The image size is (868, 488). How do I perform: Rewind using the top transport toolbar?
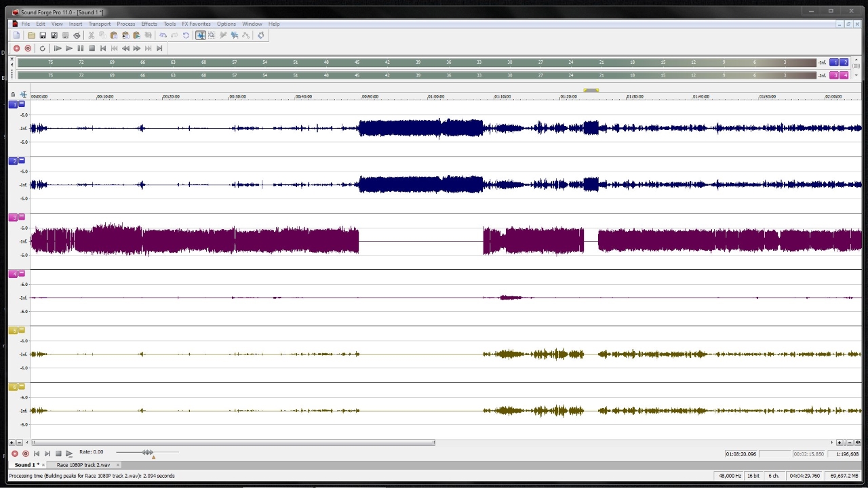click(125, 48)
